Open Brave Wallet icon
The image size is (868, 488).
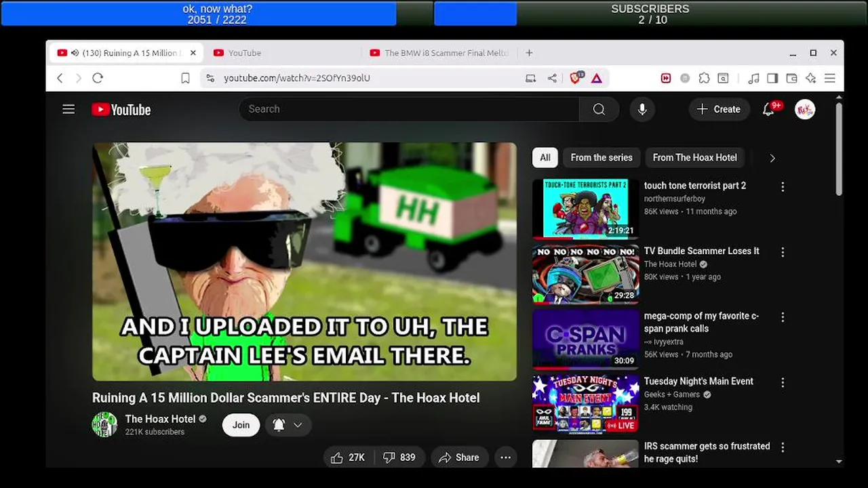pyautogui.click(x=791, y=78)
